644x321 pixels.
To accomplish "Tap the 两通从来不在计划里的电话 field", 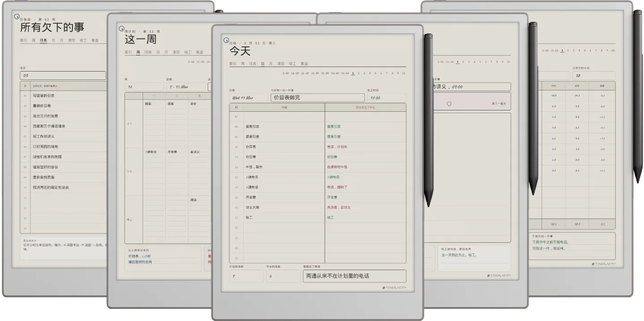I will point(355,276).
